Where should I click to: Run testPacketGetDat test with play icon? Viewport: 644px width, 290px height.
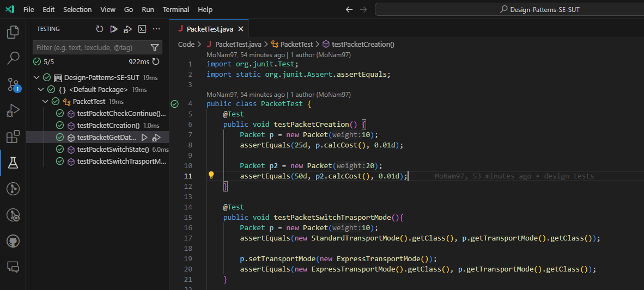pyautogui.click(x=144, y=138)
